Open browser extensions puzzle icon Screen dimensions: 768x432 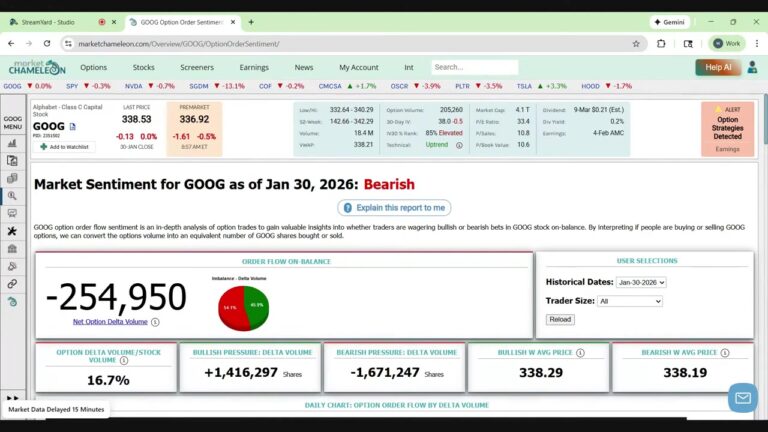[x=661, y=44]
